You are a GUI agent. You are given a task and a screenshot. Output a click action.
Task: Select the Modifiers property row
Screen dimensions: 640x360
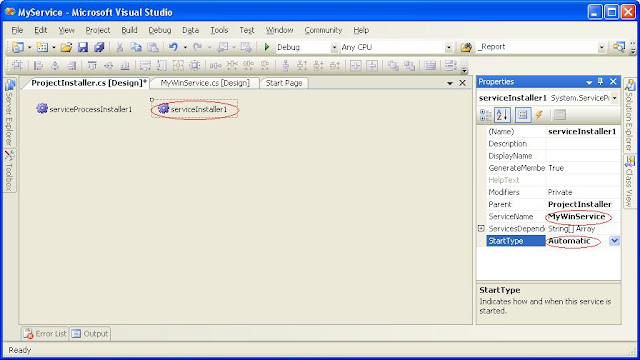pos(553,192)
